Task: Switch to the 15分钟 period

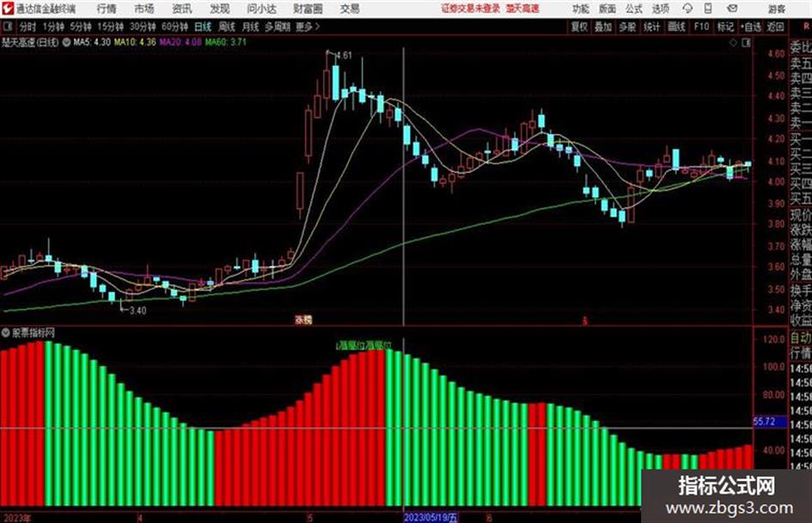Action: [x=111, y=27]
